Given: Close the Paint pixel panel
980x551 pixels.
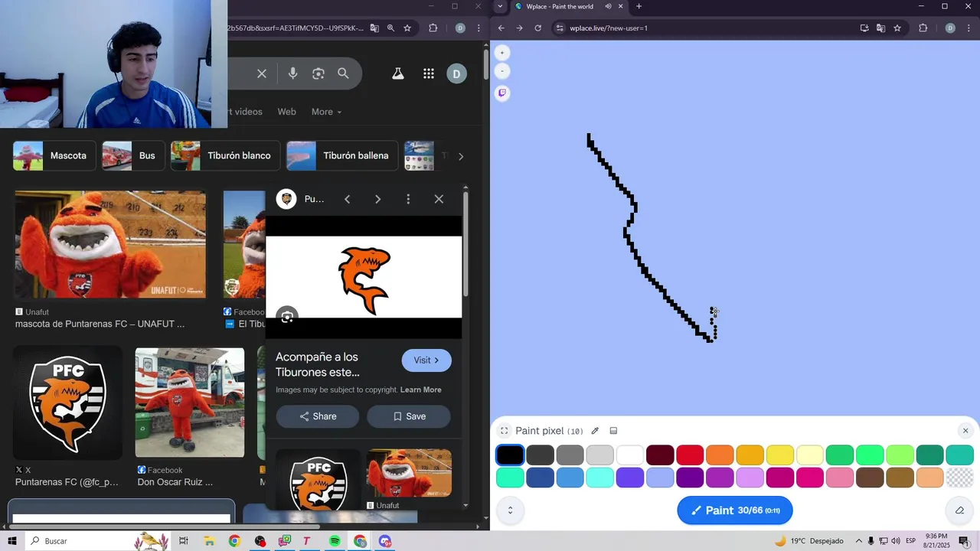Looking at the screenshot, I should coord(965,431).
